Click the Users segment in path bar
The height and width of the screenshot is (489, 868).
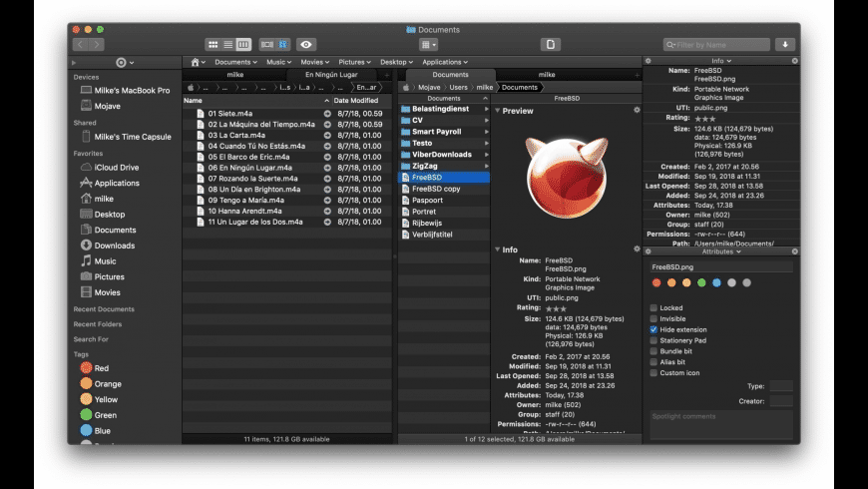[x=458, y=88]
